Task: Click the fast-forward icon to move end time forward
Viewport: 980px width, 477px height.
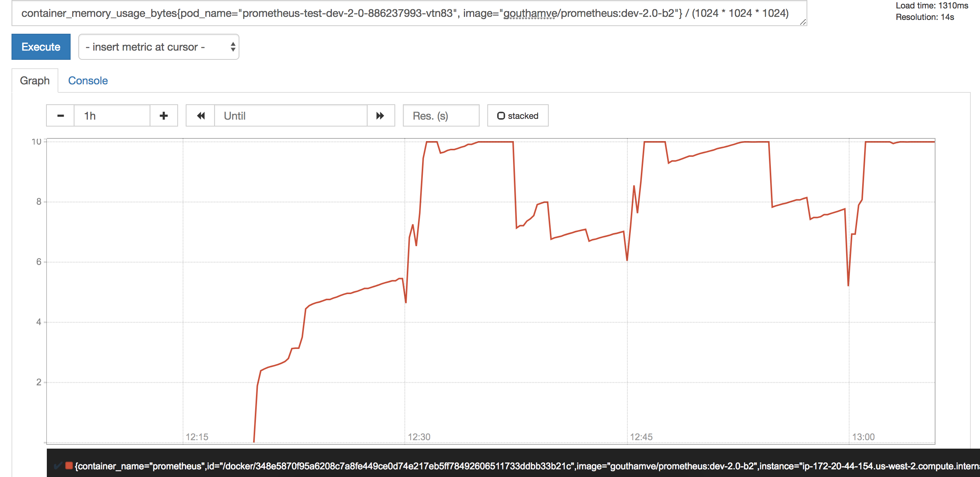Action: (x=380, y=116)
